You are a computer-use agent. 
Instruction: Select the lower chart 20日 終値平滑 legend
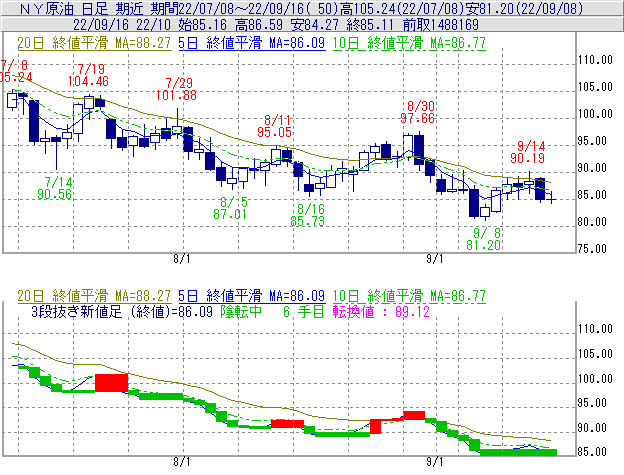pyautogui.click(x=94, y=296)
